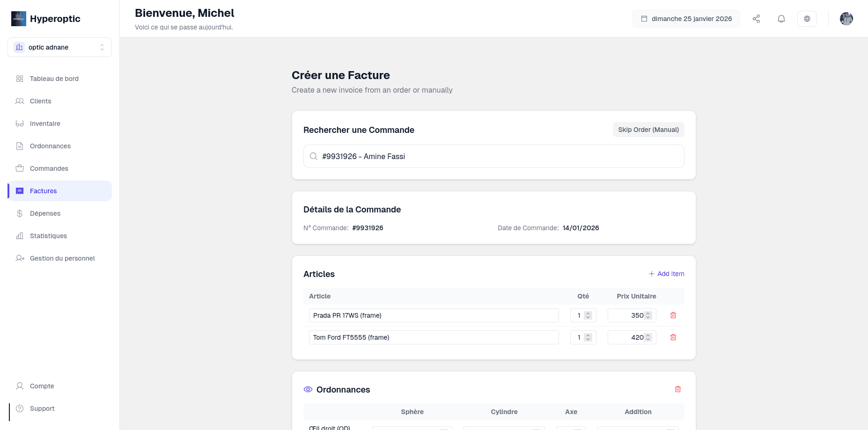Open the date picker showing 25 janvier 2026
Image resolution: width=868 pixels, height=430 pixels.
pyautogui.click(x=686, y=19)
